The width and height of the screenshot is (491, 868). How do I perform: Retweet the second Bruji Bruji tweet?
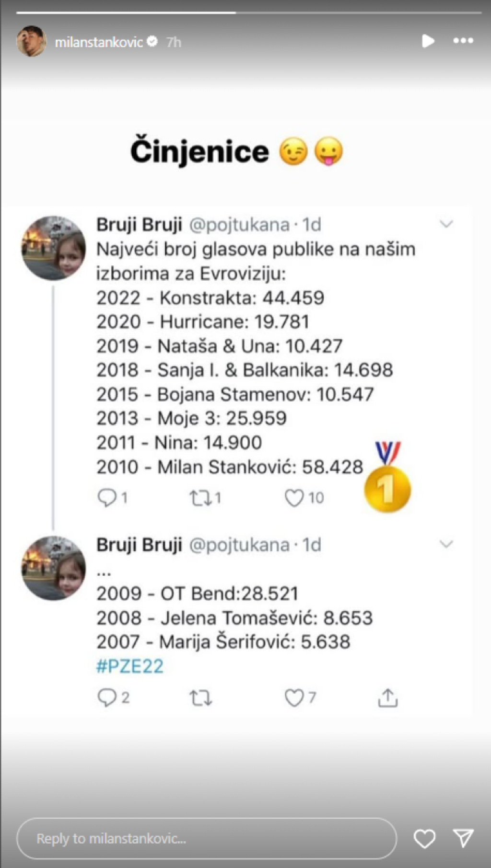click(x=200, y=698)
